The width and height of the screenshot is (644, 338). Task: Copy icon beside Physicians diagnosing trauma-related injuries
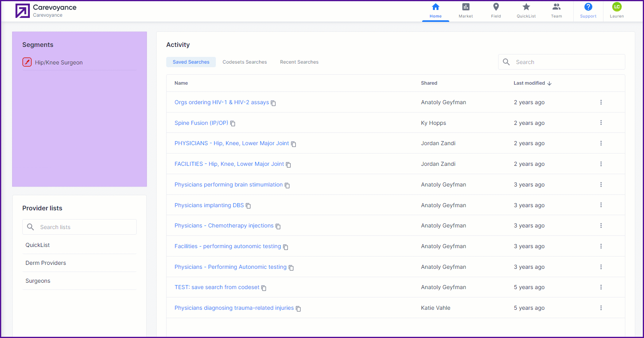click(x=299, y=309)
